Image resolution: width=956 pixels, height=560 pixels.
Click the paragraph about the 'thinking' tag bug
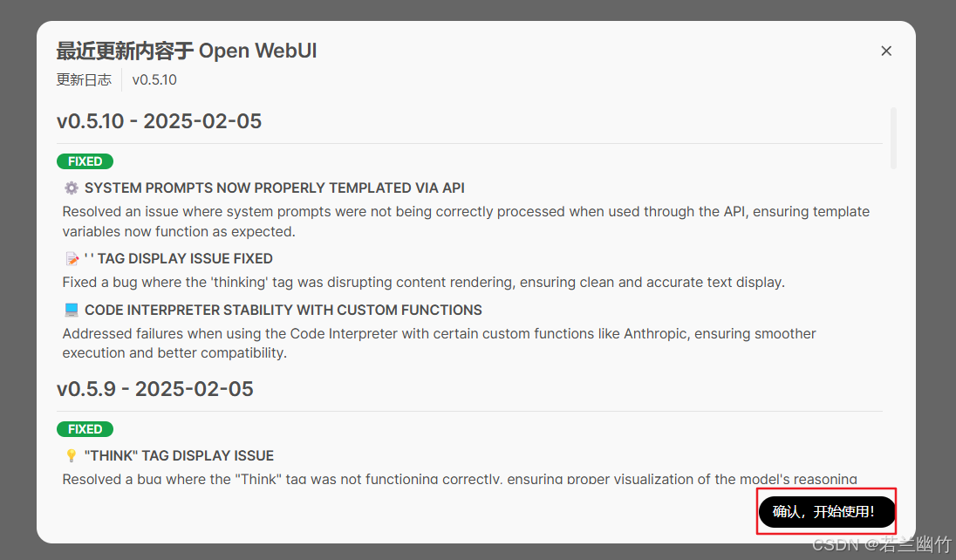[424, 283]
